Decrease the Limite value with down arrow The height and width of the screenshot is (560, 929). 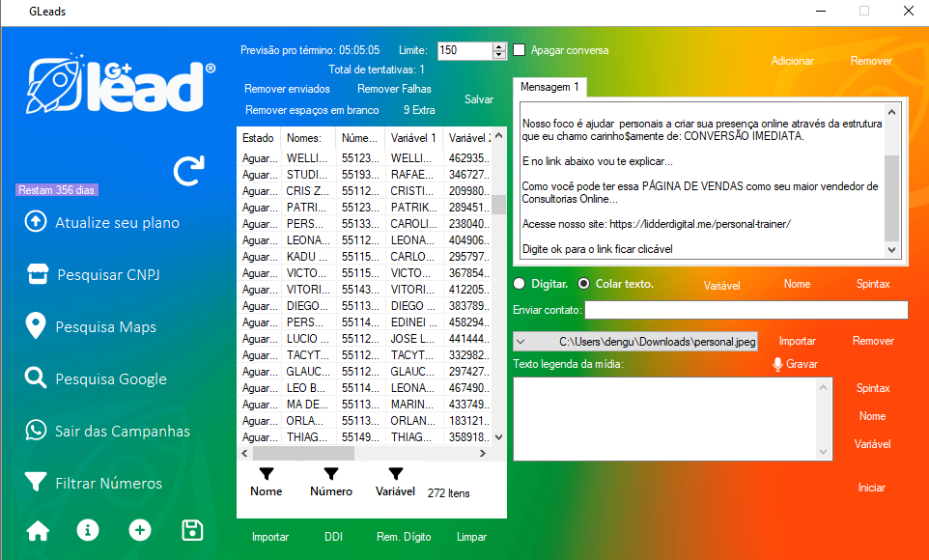tap(499, 55)
